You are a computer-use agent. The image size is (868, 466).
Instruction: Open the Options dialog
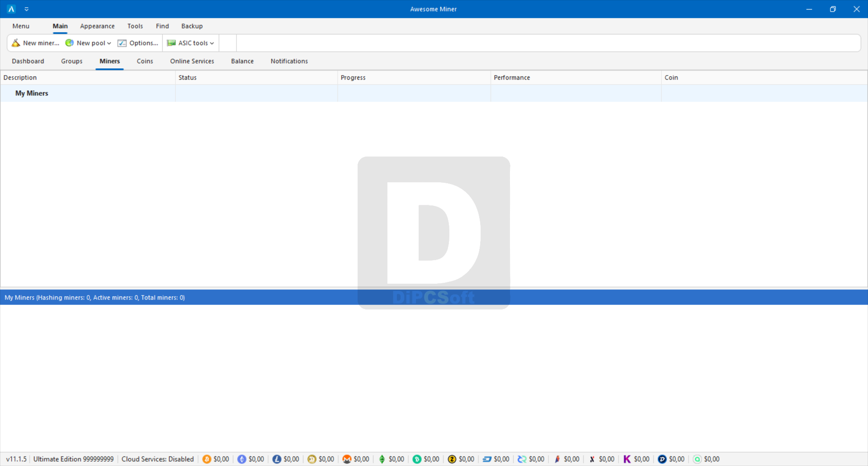coord(138,43)
